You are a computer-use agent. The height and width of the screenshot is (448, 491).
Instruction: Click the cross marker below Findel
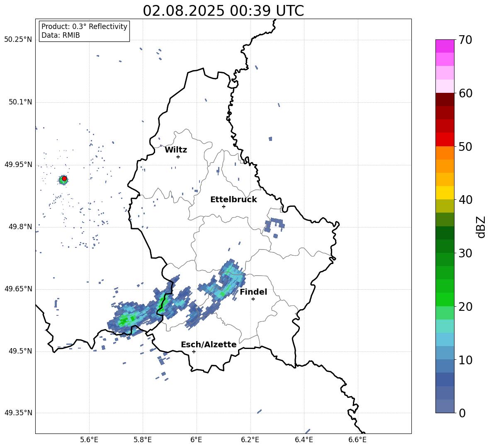253,299
